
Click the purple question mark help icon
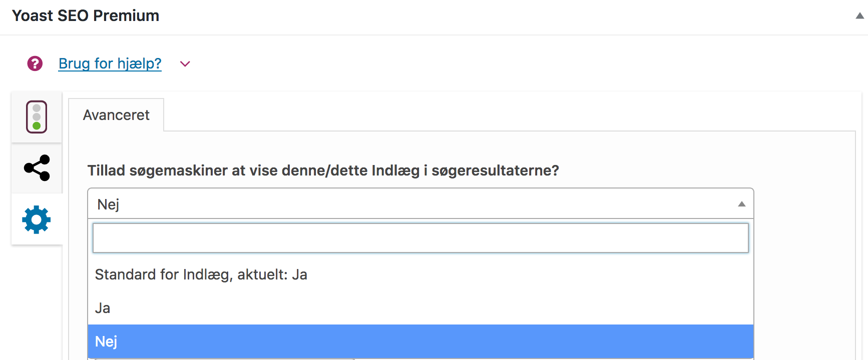click(35, 64)
